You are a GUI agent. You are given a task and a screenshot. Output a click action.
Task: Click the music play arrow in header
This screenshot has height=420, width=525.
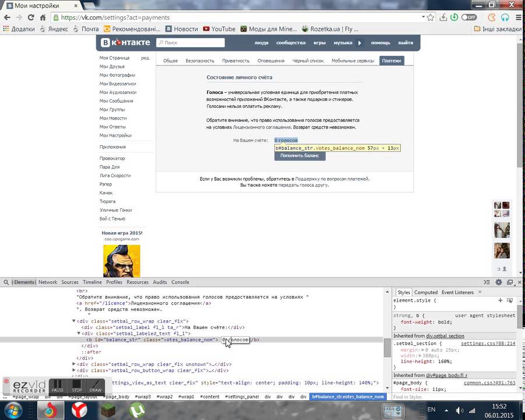point(359,43)
